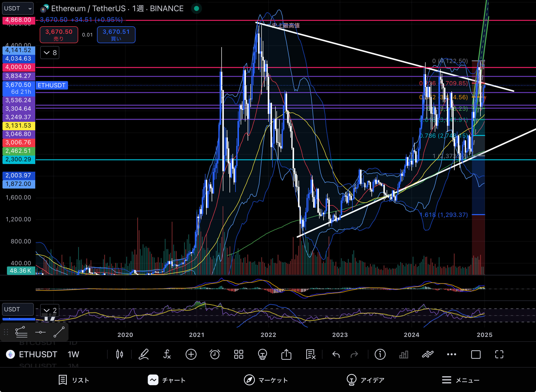Select the horizontal line tool icon
This screenshot has width=536, height=392.
[40, 332]
